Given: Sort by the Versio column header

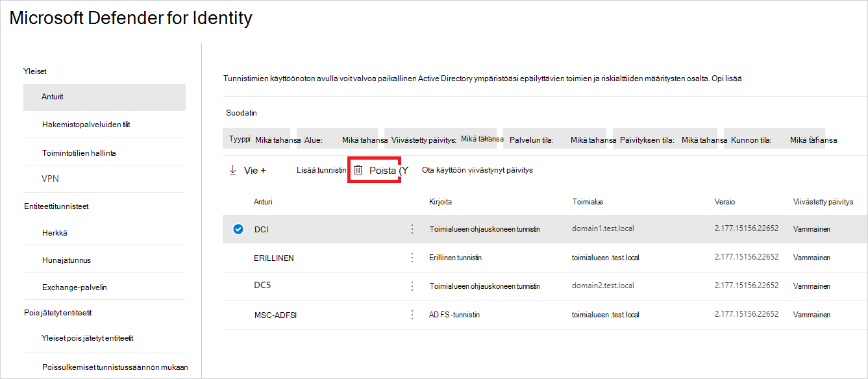Looking at the screenshot, I should [725, 202].
